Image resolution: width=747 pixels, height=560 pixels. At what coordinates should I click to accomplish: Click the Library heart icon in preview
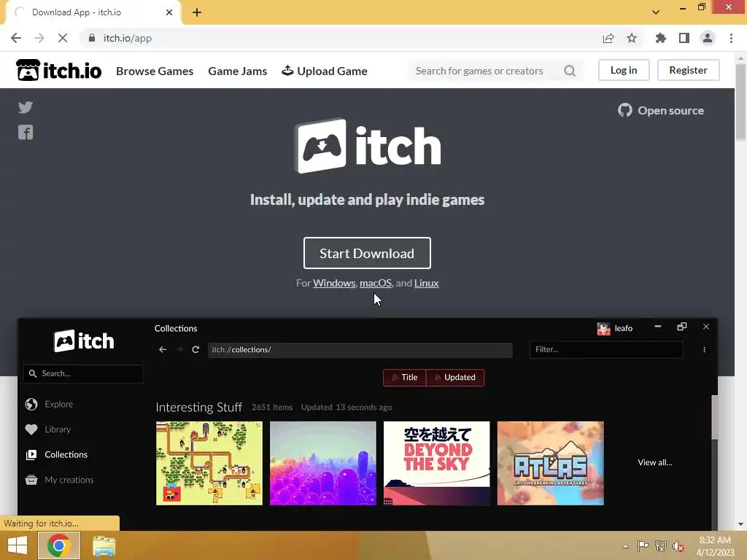31,429
